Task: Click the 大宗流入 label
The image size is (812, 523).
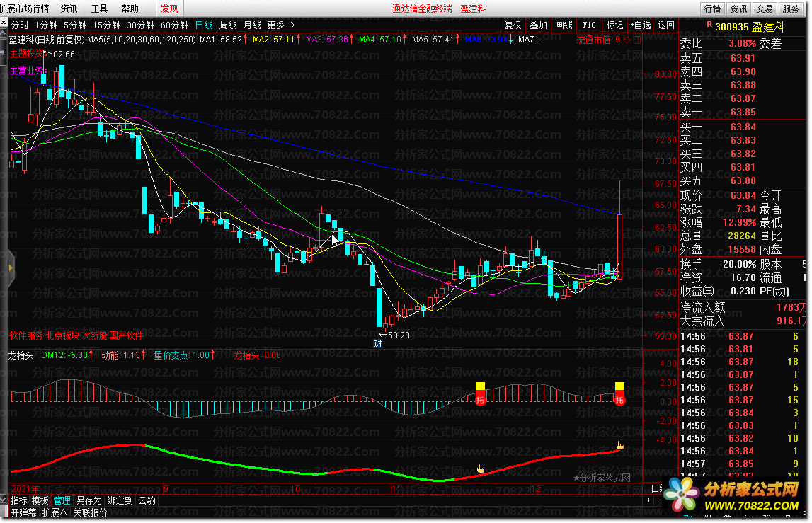Action: pyautogui.click(x=702, y=321)
